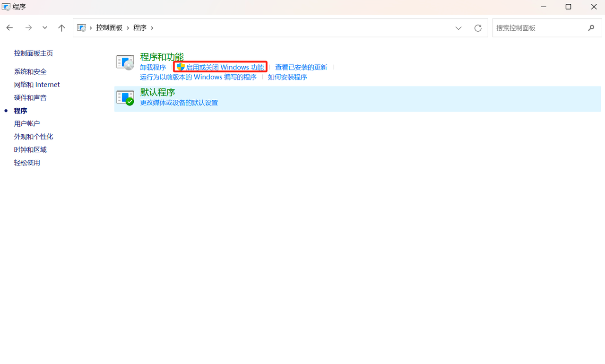Click the address bar Control Panel icon
This screenshot has width=605, height=364.
[x=82, y=28]
